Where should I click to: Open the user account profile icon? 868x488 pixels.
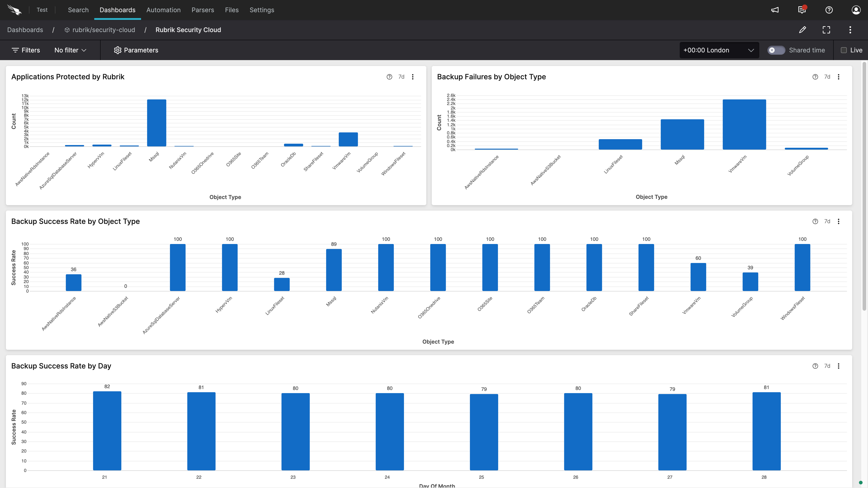[856, 10]
